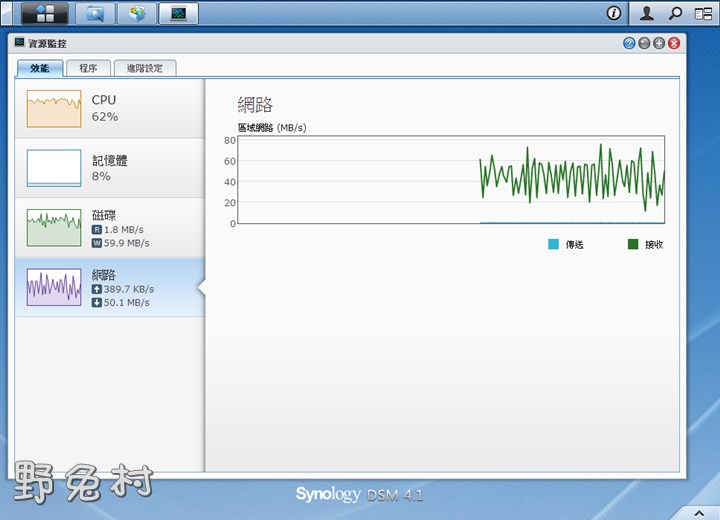Click the disk read R icon
This screenshot has height=520, width=720.
[x=96, y=230]
